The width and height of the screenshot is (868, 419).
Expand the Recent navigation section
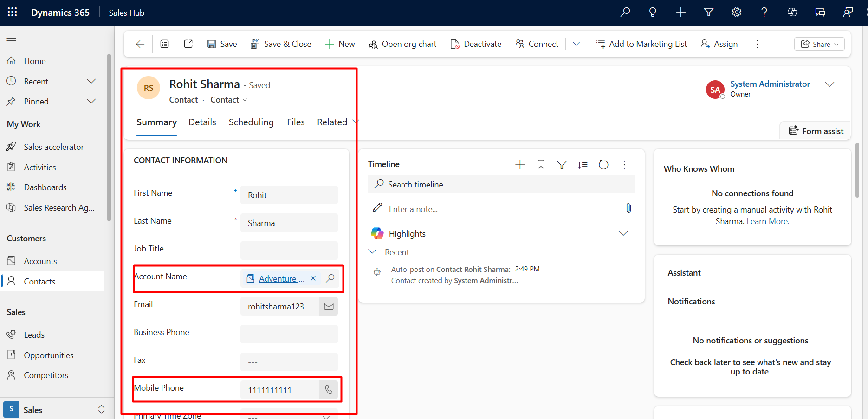pyautogui.click(x=91, y=82)
